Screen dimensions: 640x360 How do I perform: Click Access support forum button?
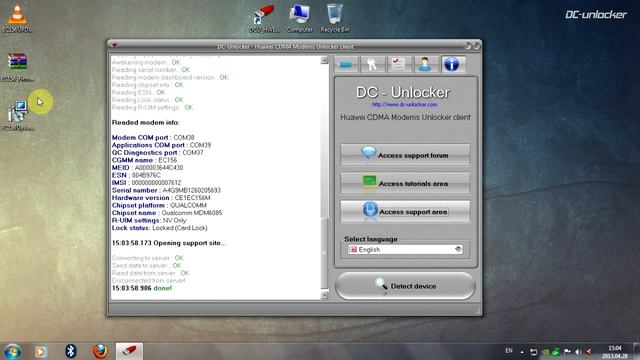tap(405, 155)
